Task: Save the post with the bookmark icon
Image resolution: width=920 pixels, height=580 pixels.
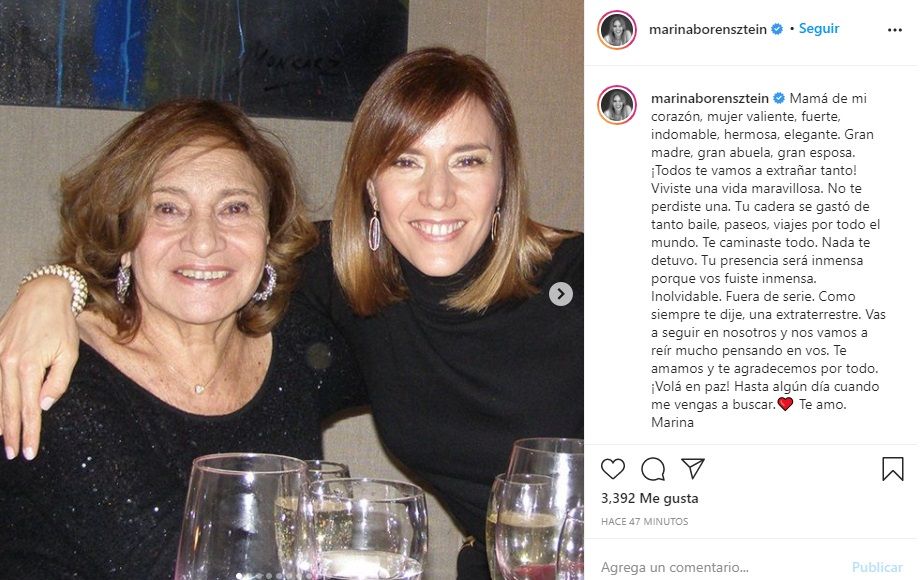Action: coord(892,469)
